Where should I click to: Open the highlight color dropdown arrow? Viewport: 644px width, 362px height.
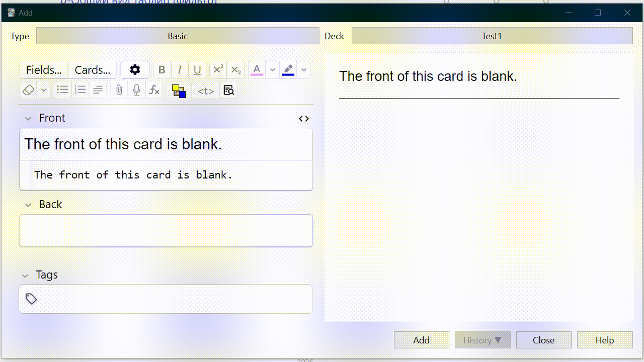[x=303, y=70]
